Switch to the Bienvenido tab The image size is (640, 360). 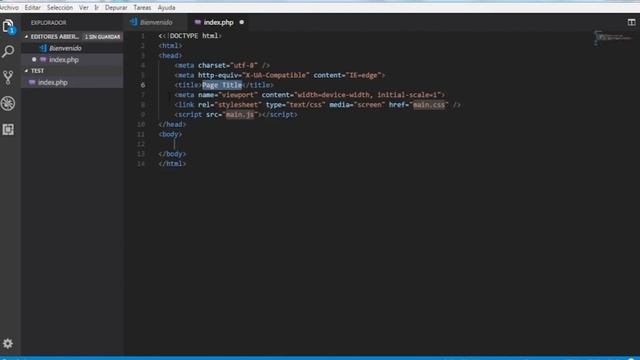pyautogui.click(x=155, y=22)
